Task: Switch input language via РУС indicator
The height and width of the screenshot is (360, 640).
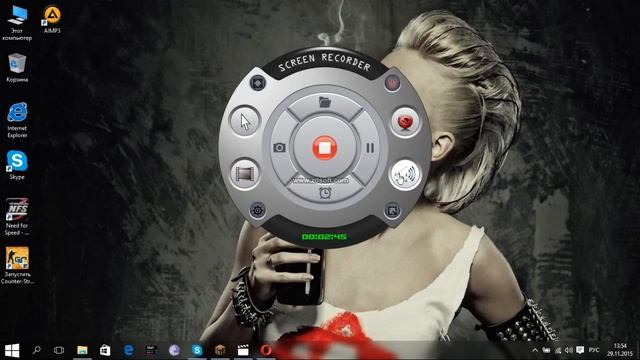Action: (594, 350)
